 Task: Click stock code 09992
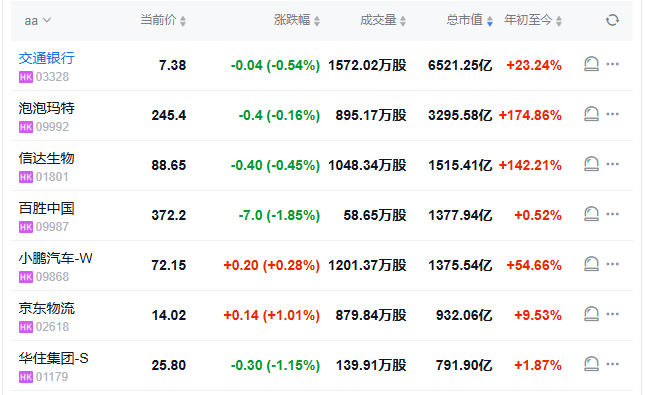52,127
